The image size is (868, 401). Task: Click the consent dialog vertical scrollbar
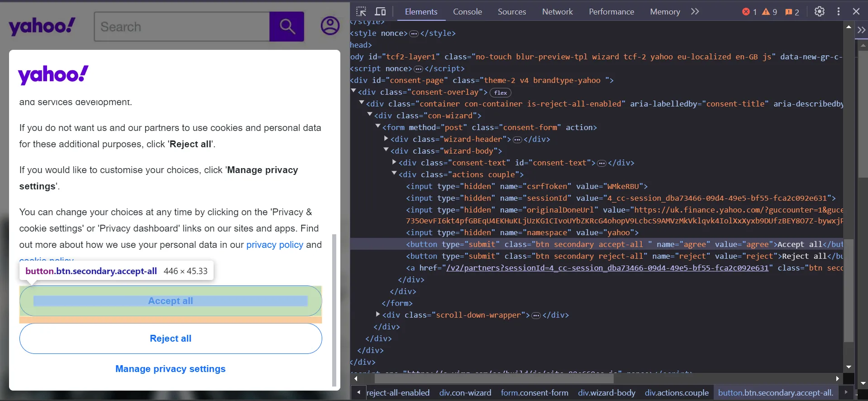[x=334, y=310]
